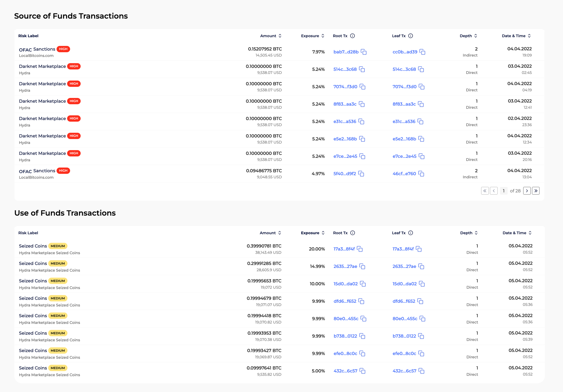
Task: Edit the current page number field
Action: 503,191
